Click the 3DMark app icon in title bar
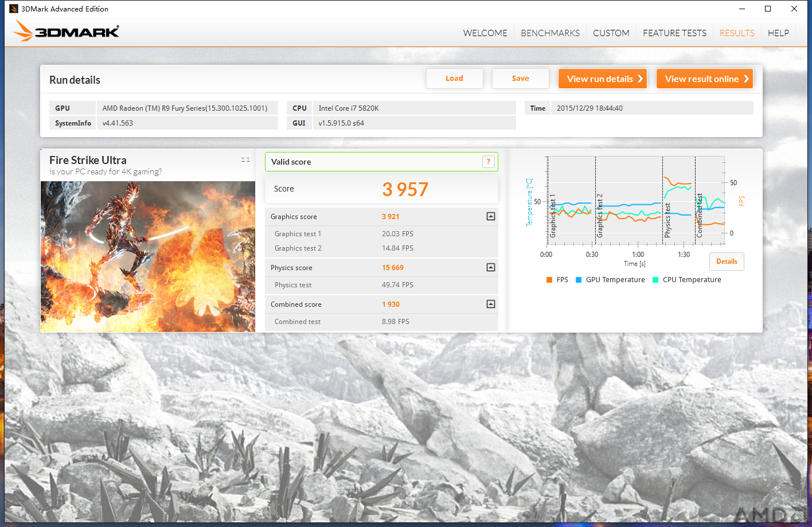Viewport: 812px width, 527px height. (x=14, y=9)
